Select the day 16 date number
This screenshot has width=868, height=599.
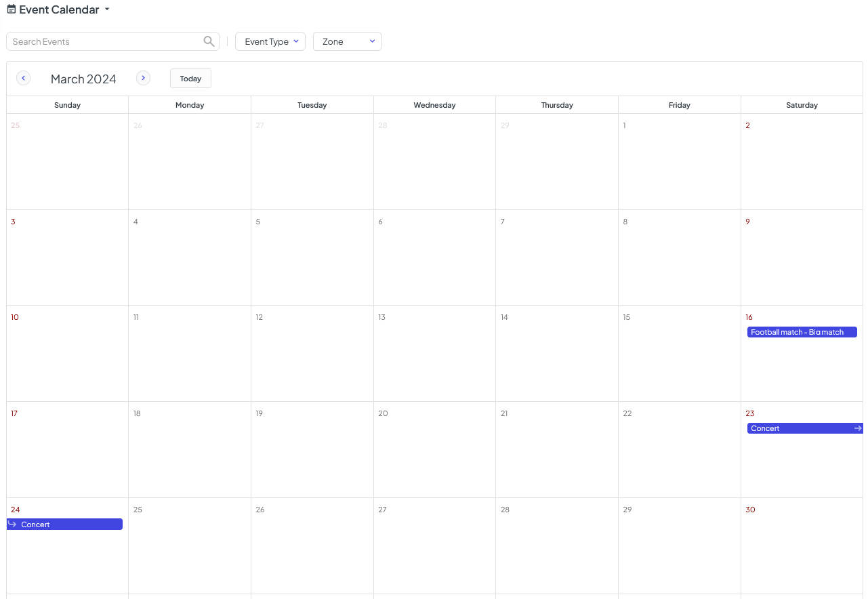[x=749, y=317]
